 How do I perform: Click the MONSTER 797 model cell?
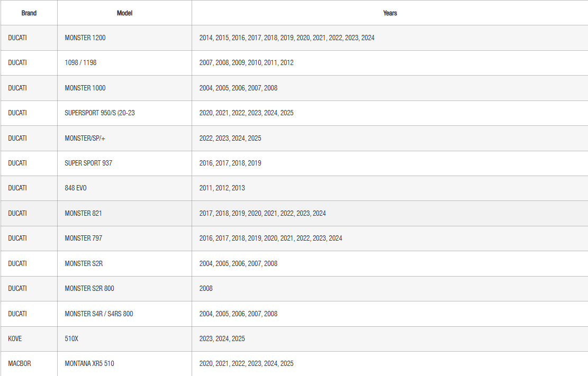84,238
